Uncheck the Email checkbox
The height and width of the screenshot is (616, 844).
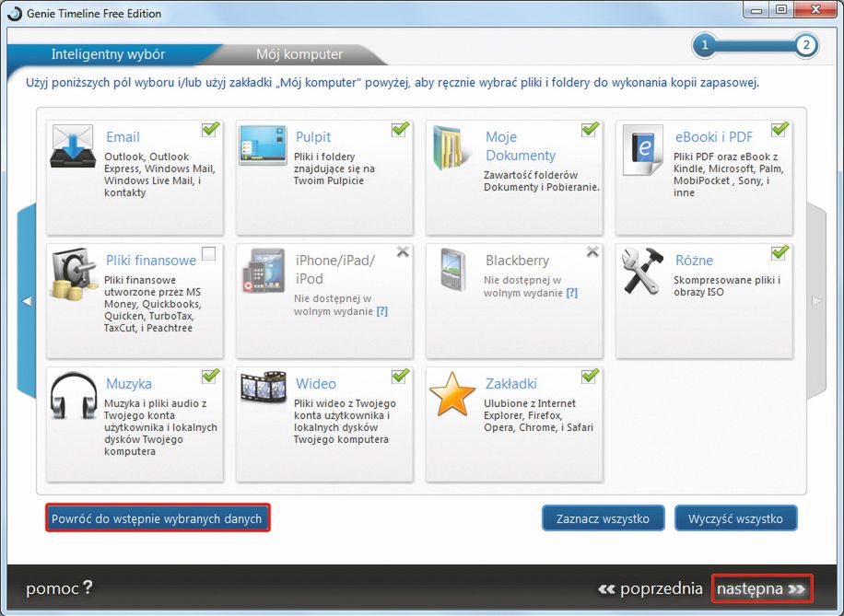[210, 130]
